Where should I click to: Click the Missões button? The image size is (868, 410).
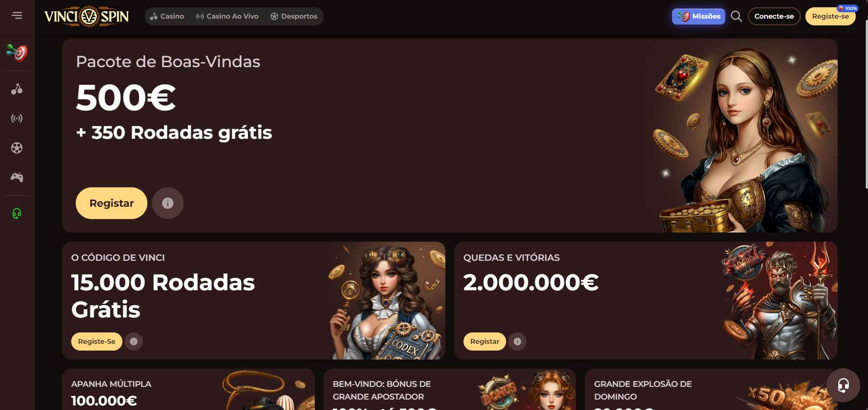698,16
